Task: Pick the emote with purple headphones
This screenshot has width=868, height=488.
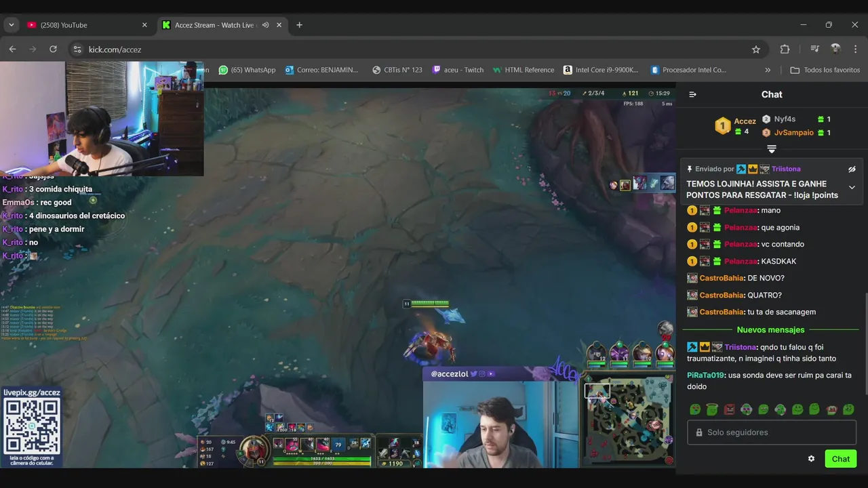Action: [x=746, y=409]
